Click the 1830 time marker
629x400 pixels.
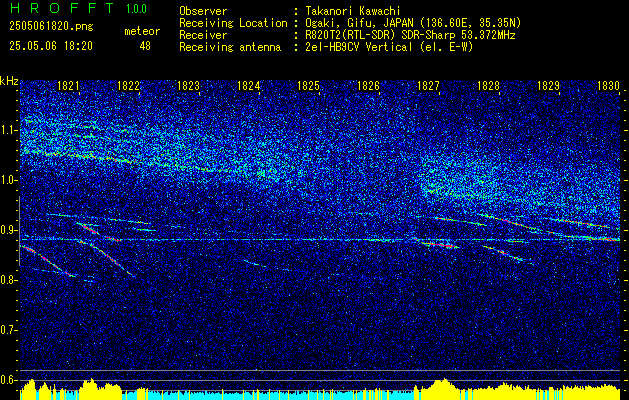(608, 86)
